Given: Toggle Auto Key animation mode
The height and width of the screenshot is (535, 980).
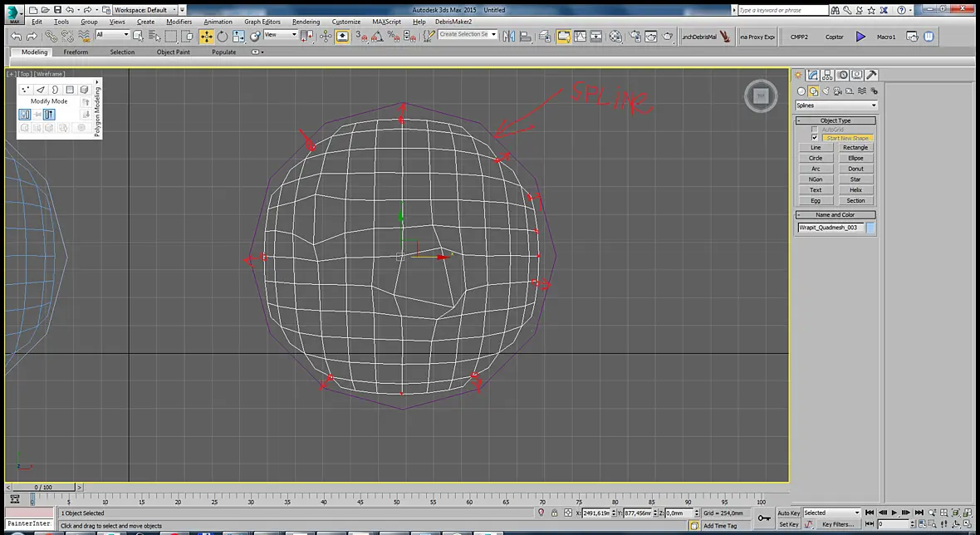Looking at the screenshot, I should 788,513.
